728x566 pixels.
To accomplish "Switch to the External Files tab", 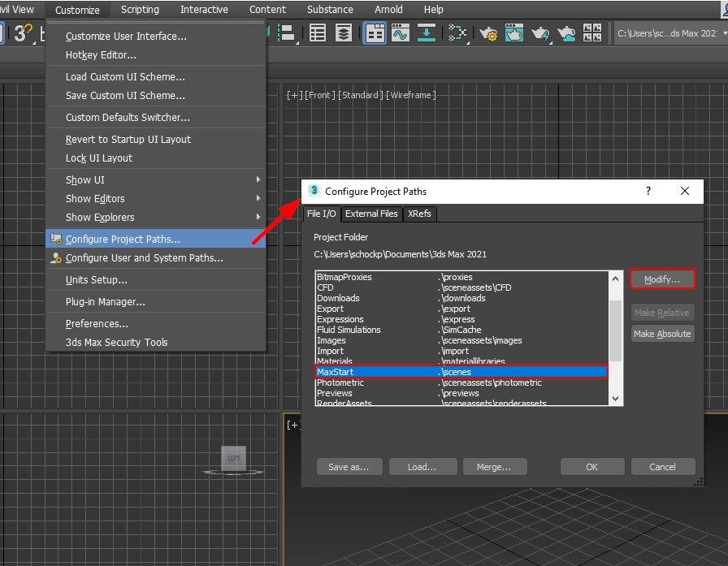I will point(371,214).
